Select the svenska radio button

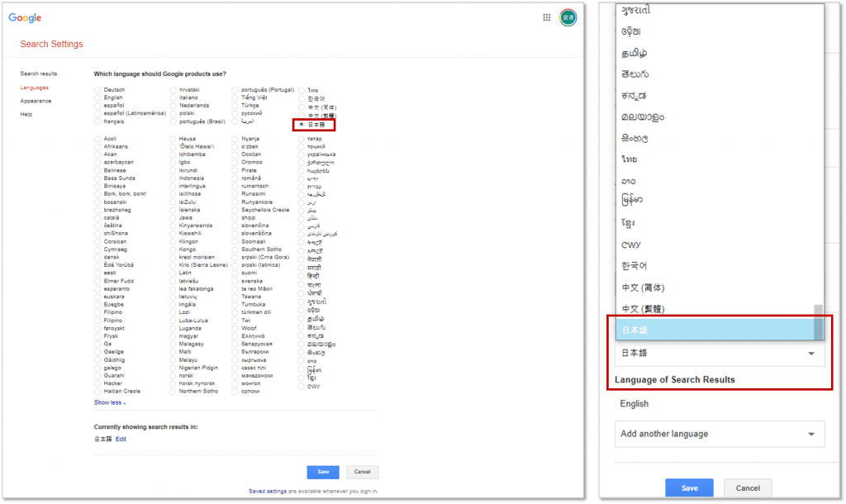click(235, 281)
